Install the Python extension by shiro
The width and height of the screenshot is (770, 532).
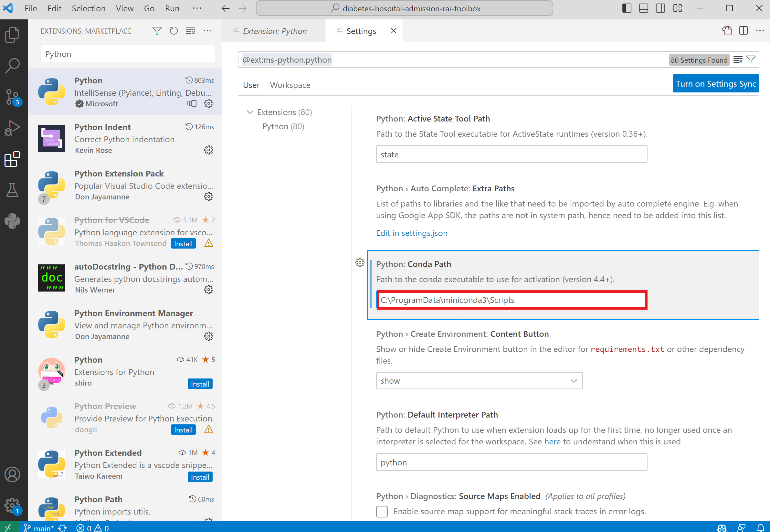(x=200, y=384)
